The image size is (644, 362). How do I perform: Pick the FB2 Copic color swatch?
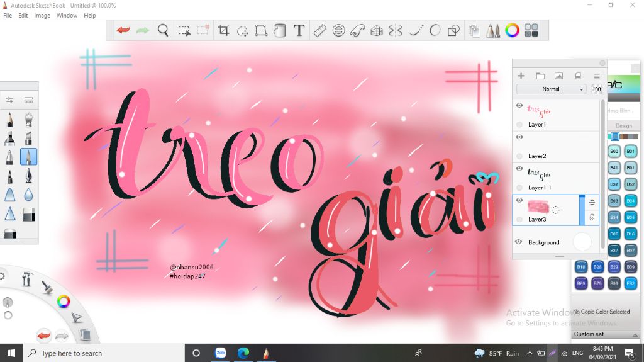pos(630,283)
